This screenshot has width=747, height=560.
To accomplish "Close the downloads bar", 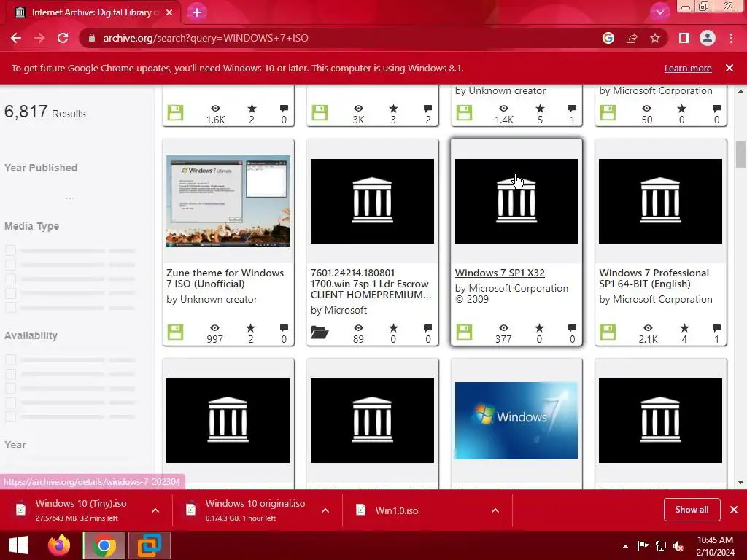I will click(x=734, y=510).
